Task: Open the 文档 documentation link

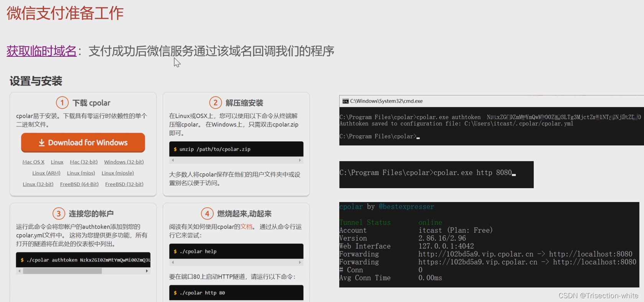Action: [x=246, y=227]
